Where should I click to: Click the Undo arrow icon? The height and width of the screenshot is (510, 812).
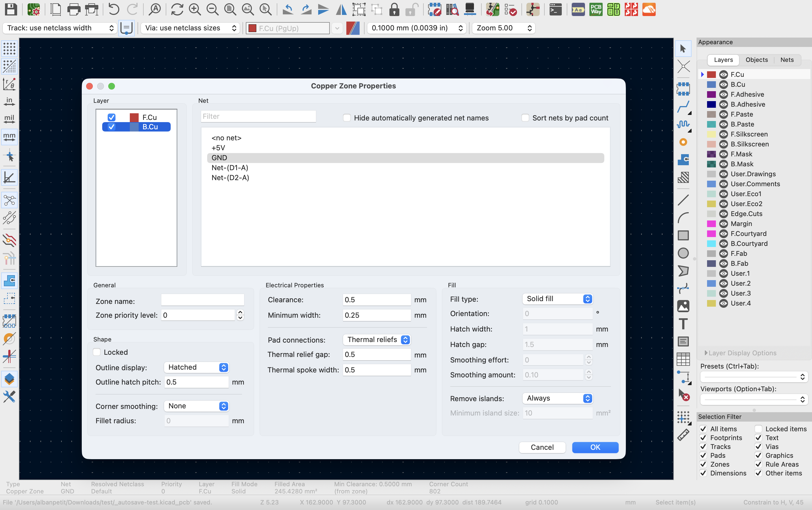click(114, 9)
